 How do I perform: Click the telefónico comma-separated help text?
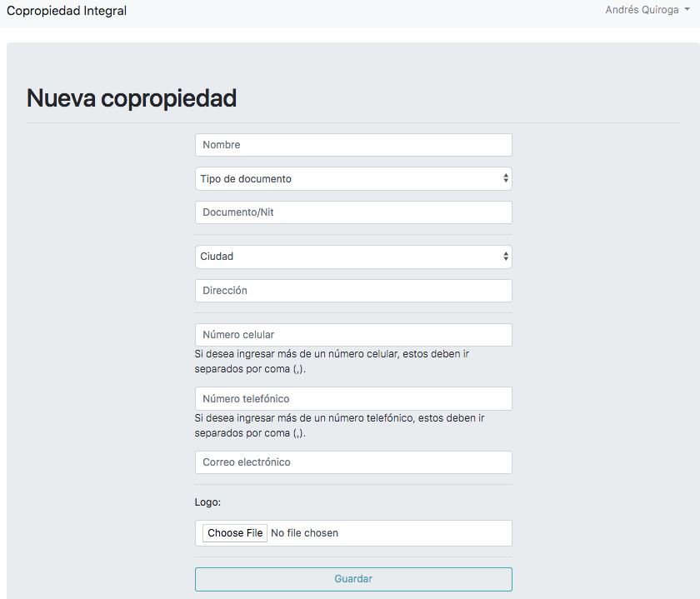339,426
